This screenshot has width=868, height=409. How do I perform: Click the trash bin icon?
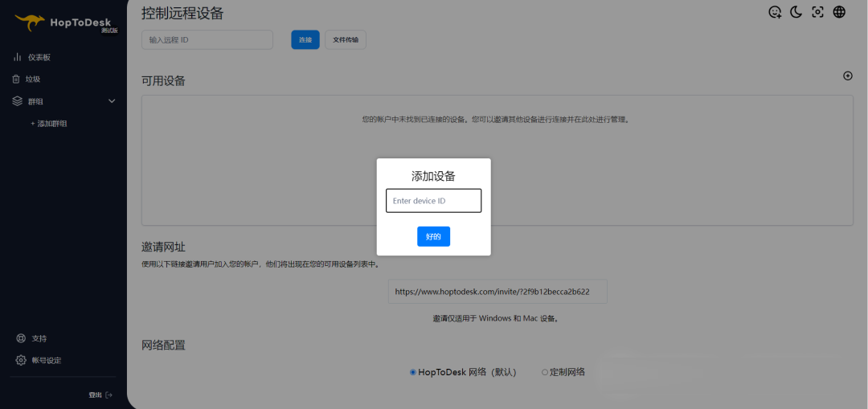coord(16,79)
